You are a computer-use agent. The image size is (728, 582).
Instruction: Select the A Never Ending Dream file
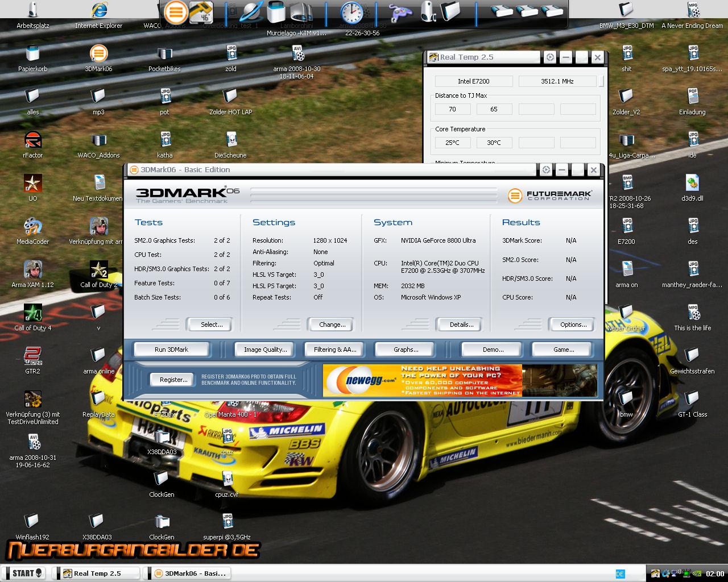(x=692, y=15)
